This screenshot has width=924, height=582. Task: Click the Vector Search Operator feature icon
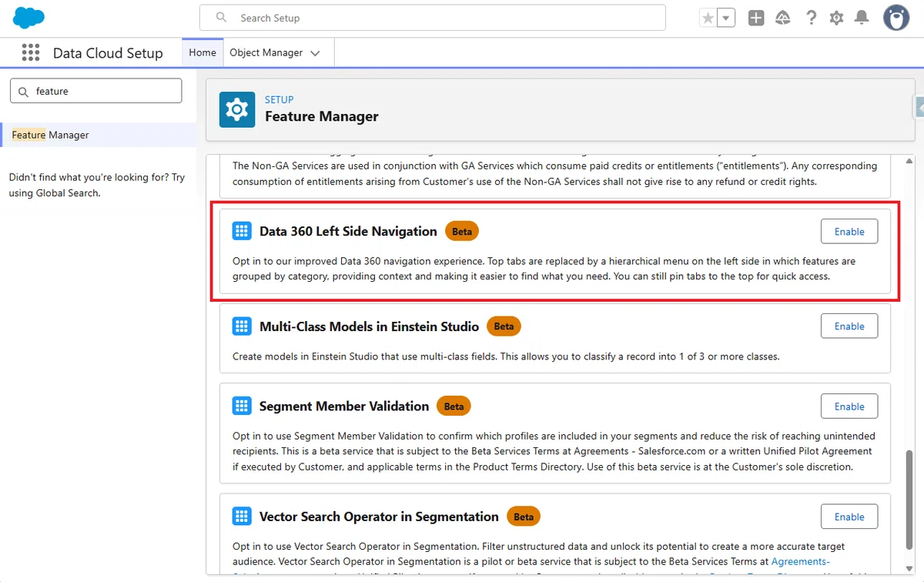[242, 517]
